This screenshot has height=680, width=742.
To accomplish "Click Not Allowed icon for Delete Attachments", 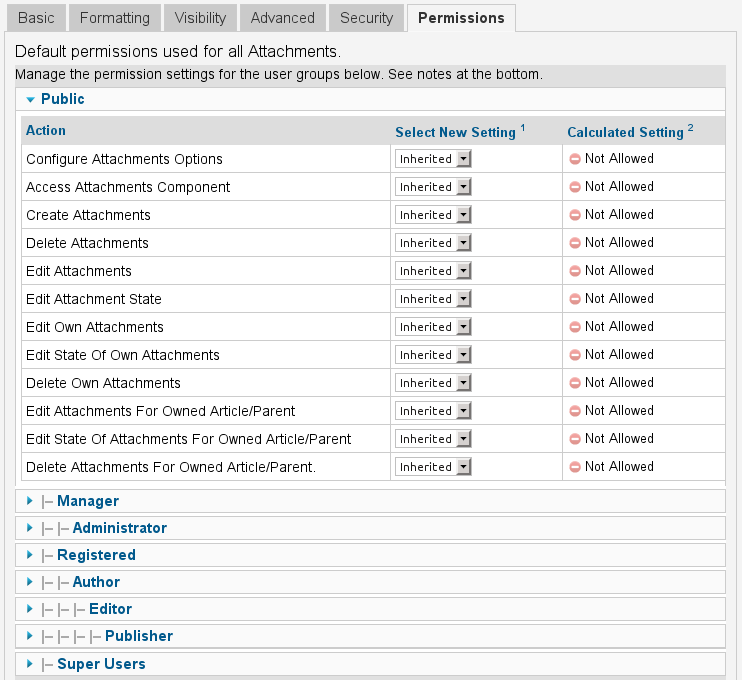I will [575, 243].
